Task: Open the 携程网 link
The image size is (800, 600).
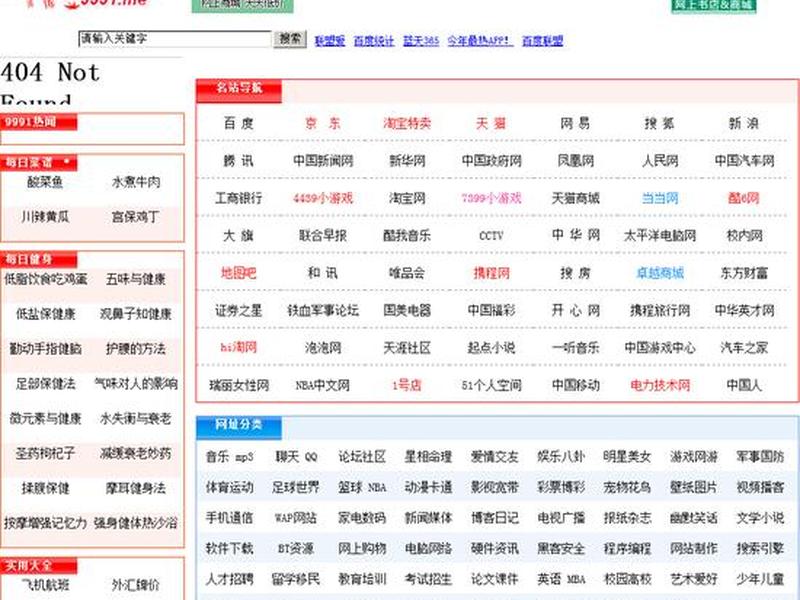Action: coord(491,273)
